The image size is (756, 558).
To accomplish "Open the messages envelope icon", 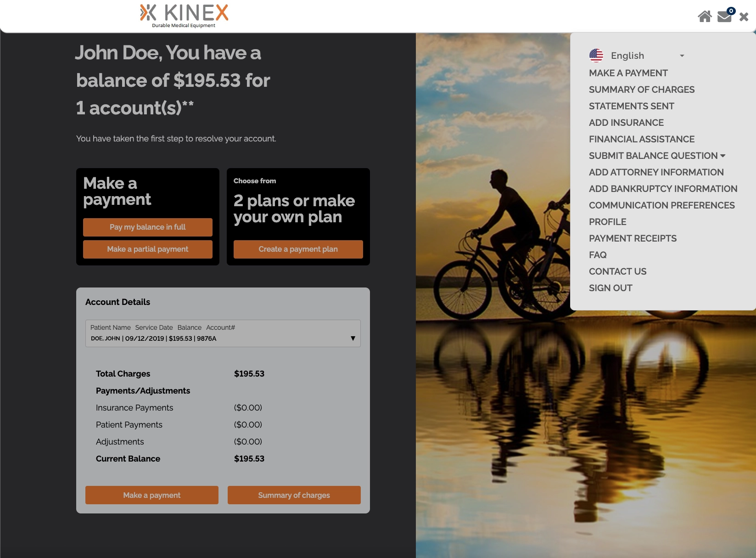I will tap(725, 16).
